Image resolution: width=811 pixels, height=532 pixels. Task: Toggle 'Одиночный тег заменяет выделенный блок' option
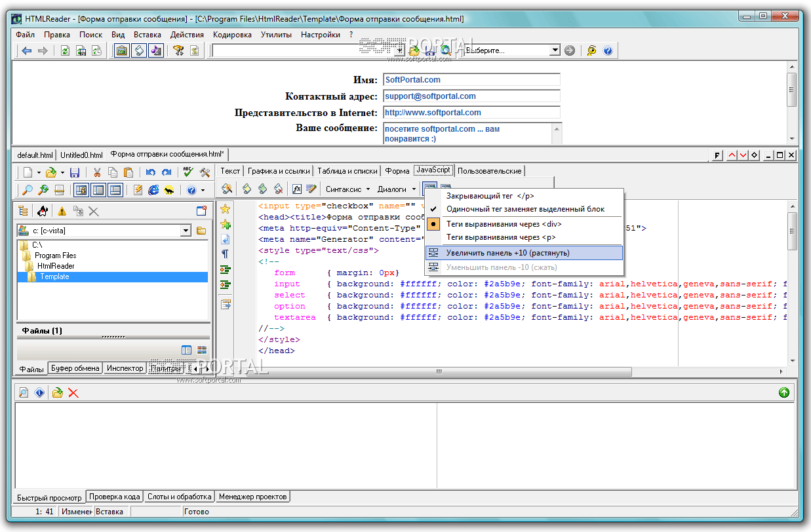525,209
